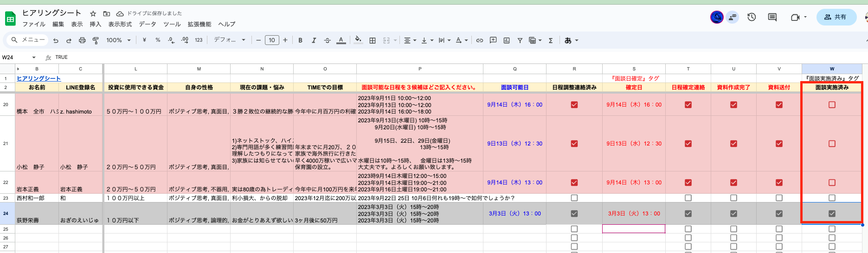The image size is (868, 253).
Task: Activate the paint format tool
Action: pyautogui.click(x=96, y=40)
